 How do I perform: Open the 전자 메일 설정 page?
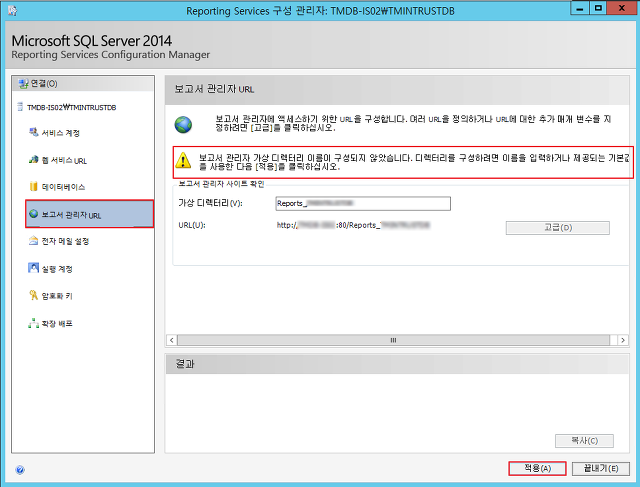(65, 241)
